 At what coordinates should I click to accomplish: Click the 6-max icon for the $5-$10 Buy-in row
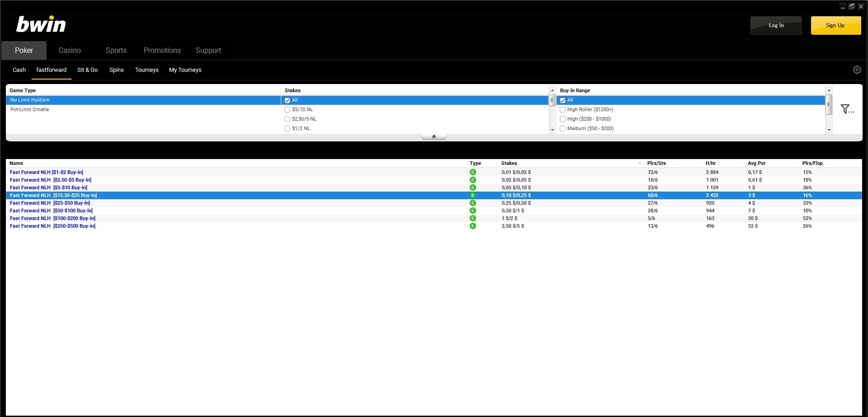point(472,187)
